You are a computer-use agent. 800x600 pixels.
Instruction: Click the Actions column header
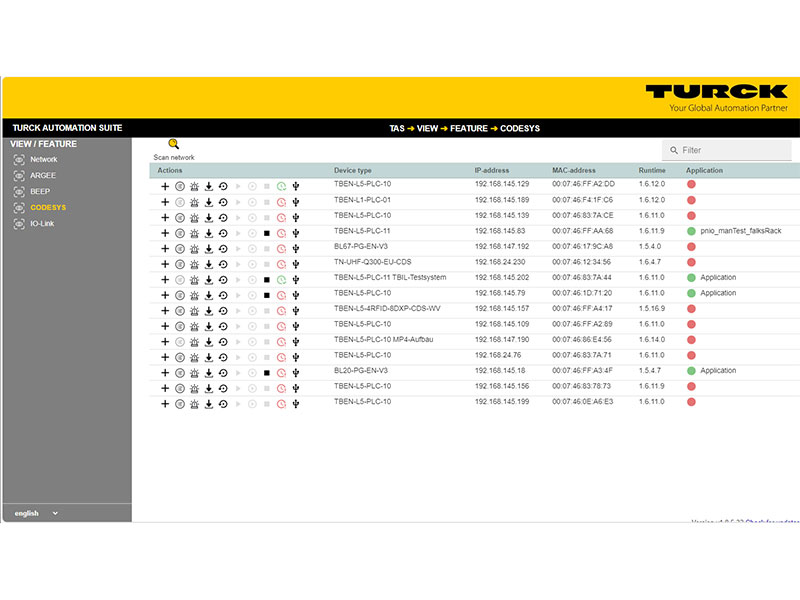(170, 170)
